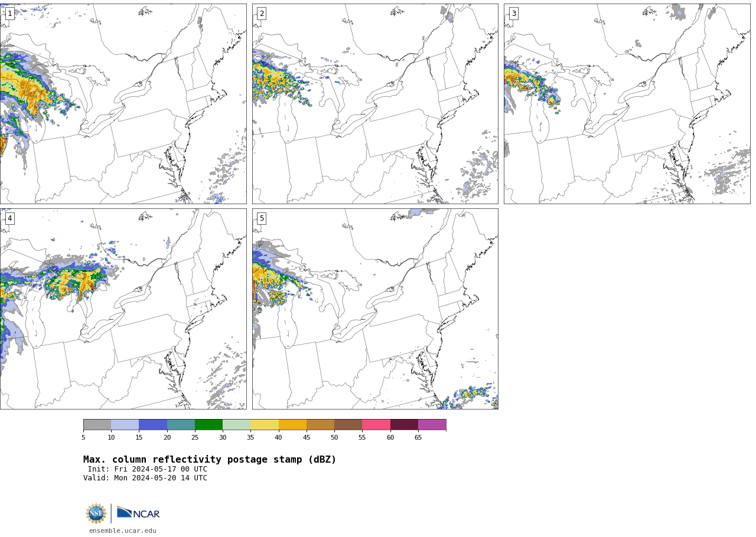
Task: Click the panel number 5 label
Action: tap(262, 218)
